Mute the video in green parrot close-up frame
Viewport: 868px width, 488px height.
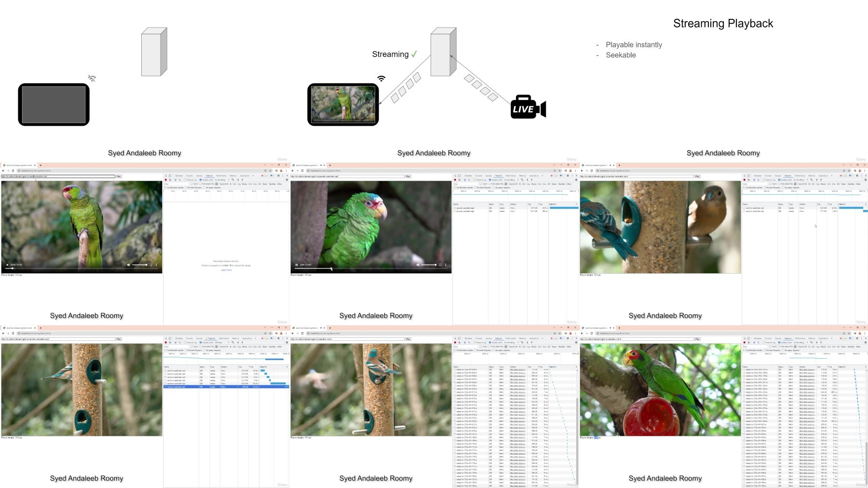[x=418, y=265]
